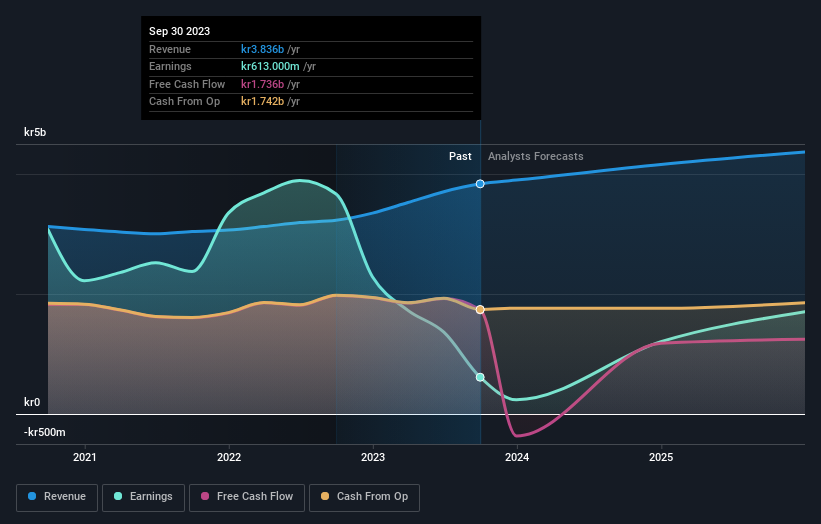This screenshot has width=821, height=524.
Task: Click the kr5b y-axis label
Action: point(35,132)
